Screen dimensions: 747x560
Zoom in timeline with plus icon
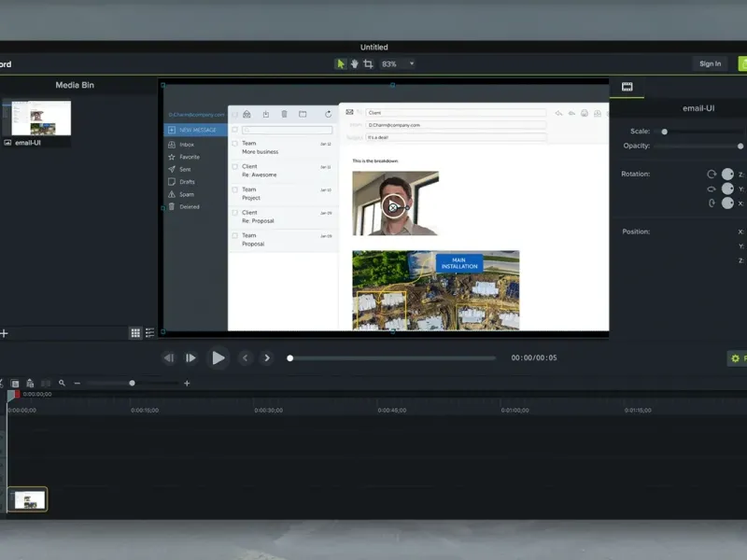click(187, 383)
